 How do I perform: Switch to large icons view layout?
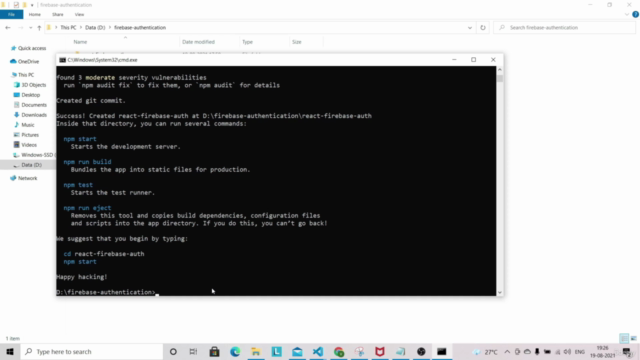pos(633,338)
